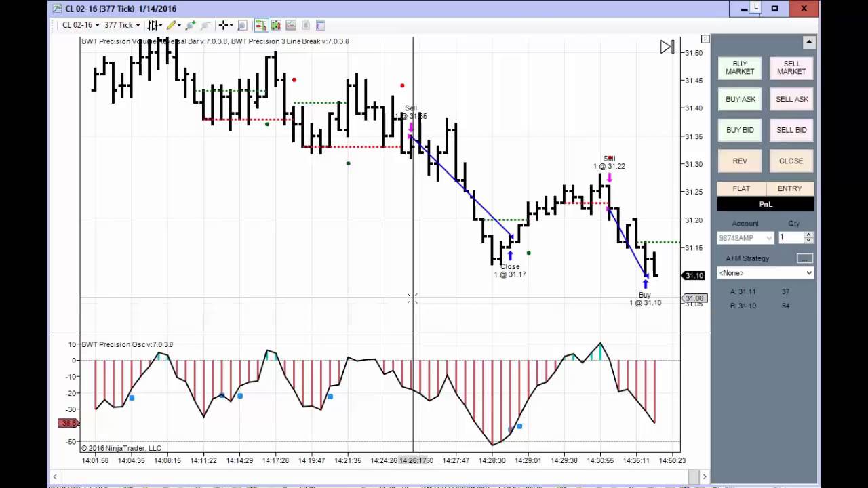Click the BWT Precision 3 Line Break label
This screenshot has width=868, height=488.
click(290, 41)
